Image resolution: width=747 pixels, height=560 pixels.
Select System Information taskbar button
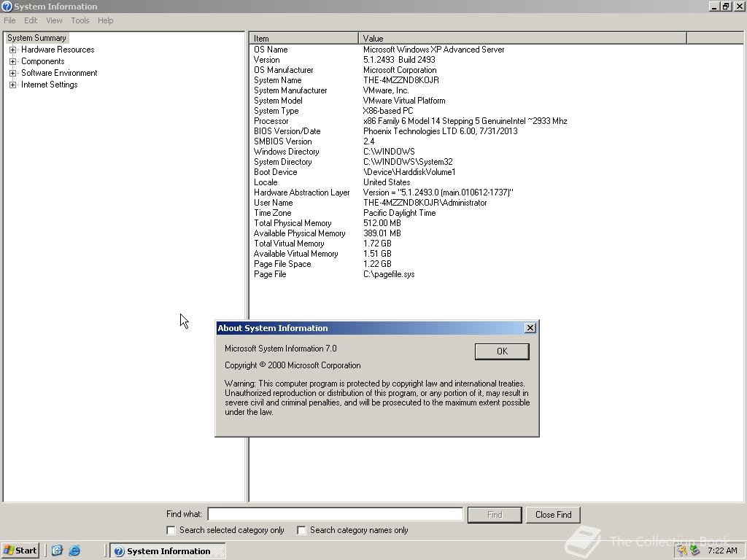coord(168,551)
